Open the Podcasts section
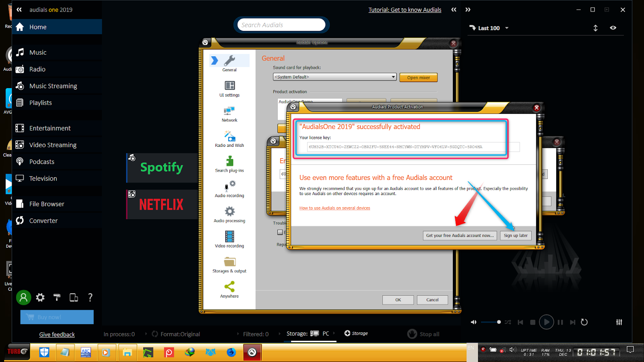The width and height of the screenshot is (644, 362). 57,162
